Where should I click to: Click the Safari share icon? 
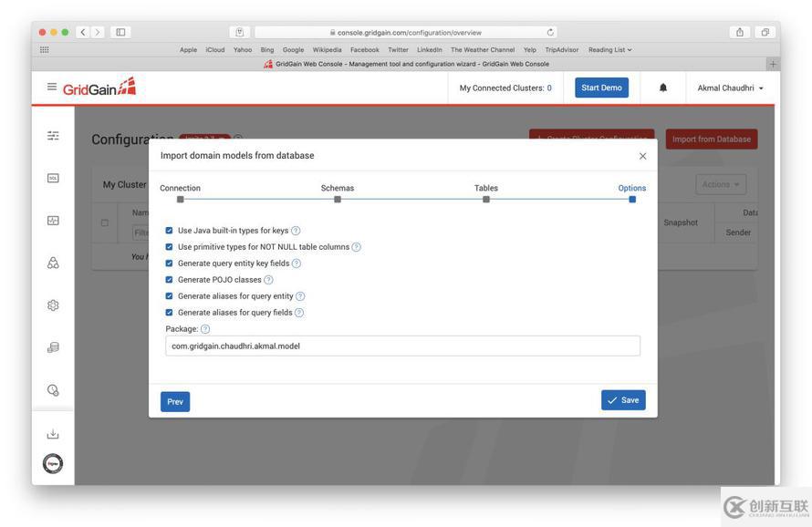tap(740, 32)
